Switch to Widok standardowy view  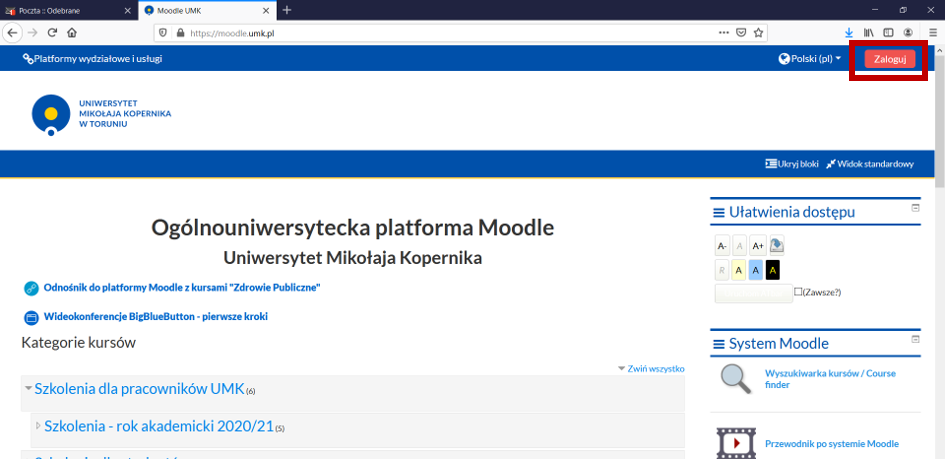[x=870, y=164]
